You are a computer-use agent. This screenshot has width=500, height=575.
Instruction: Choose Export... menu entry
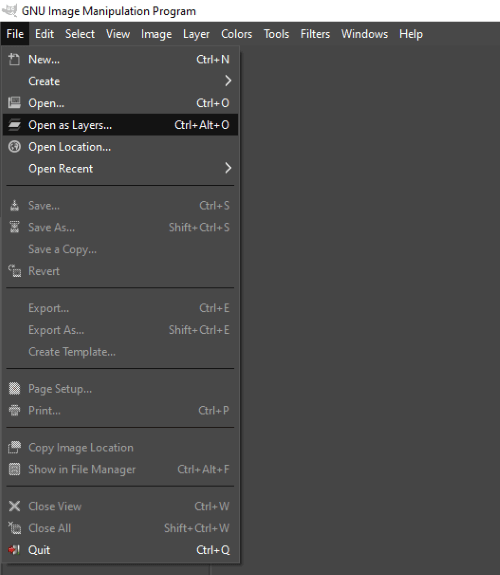point(120,308)
